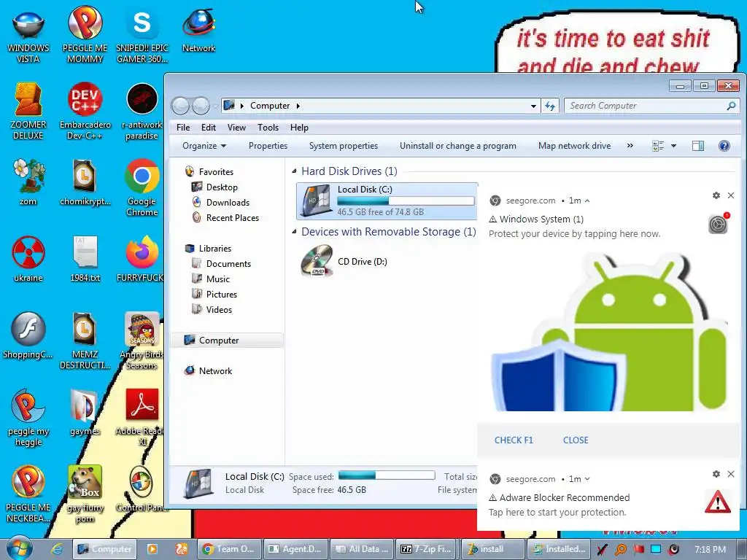
Task: Click the change view icon
Action: (658, 146)
